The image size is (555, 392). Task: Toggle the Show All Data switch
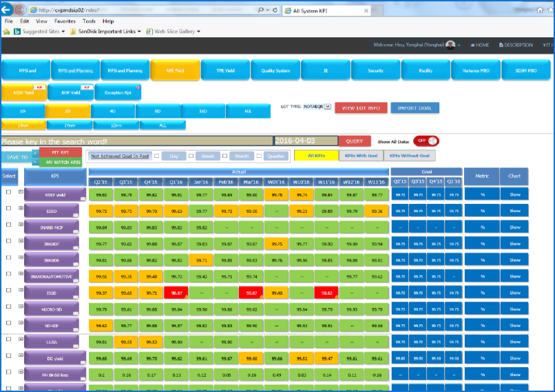[x=426, y=141]
